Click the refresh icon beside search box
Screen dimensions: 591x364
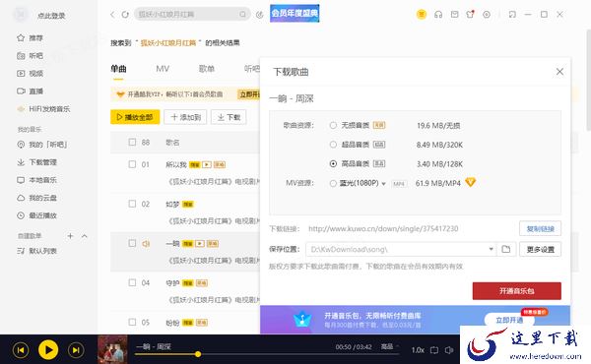click(x=125, y=15)
